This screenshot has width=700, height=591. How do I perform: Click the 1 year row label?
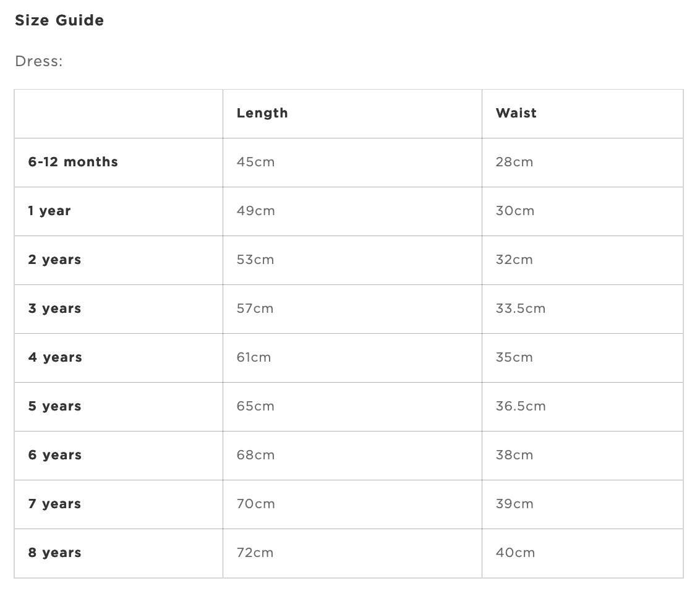pos(49,211)
